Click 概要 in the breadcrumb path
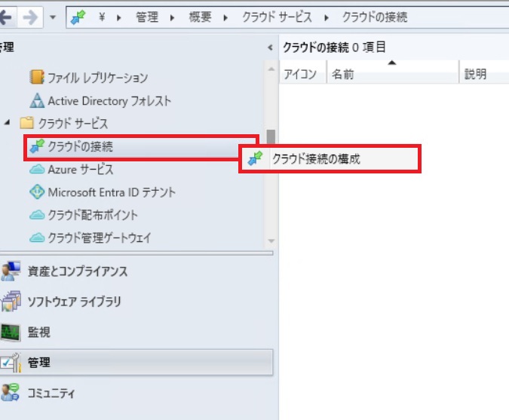 [200, 17]
